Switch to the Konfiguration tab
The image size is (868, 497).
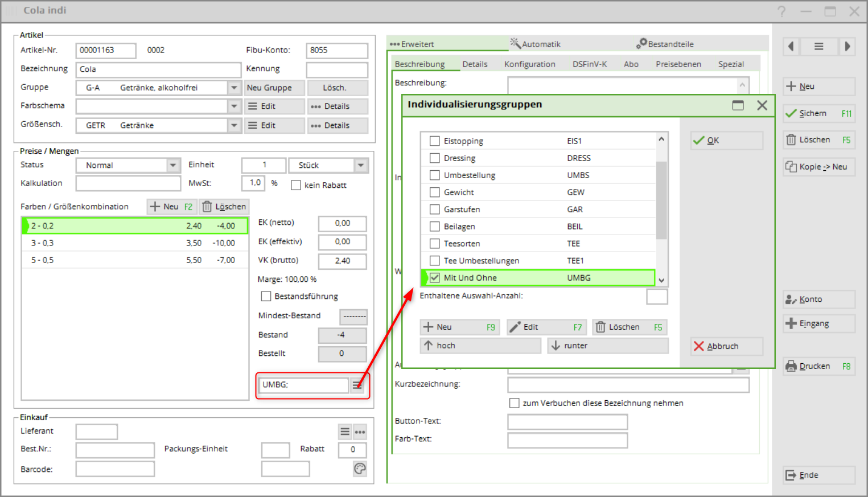529,64
